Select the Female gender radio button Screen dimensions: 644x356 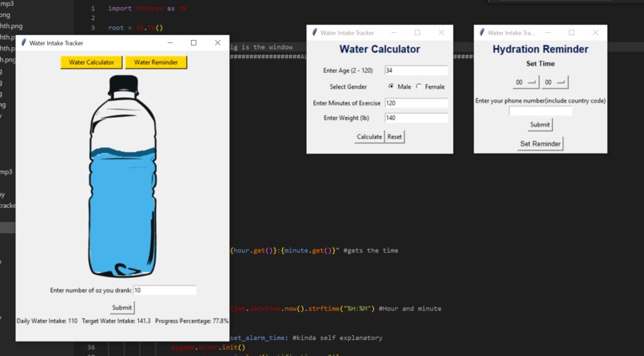419,86
